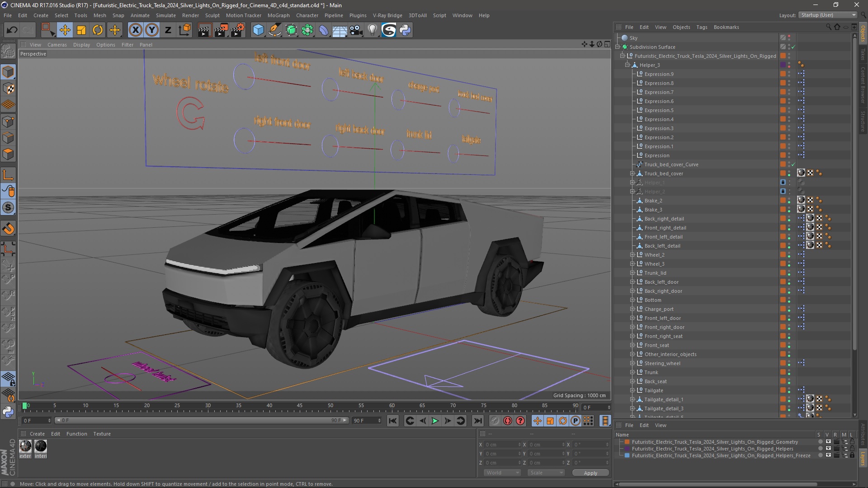This screenshot has width=868, height=488.
Task: Toggle visibility eye of Helpers_Freeze layer
Action: pyautogui.click(x=828, y=455)
